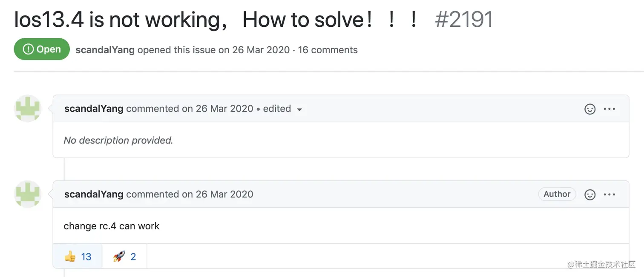Click the "No description provided." comment body
The image size is (644, 277).
pos(118,140)
